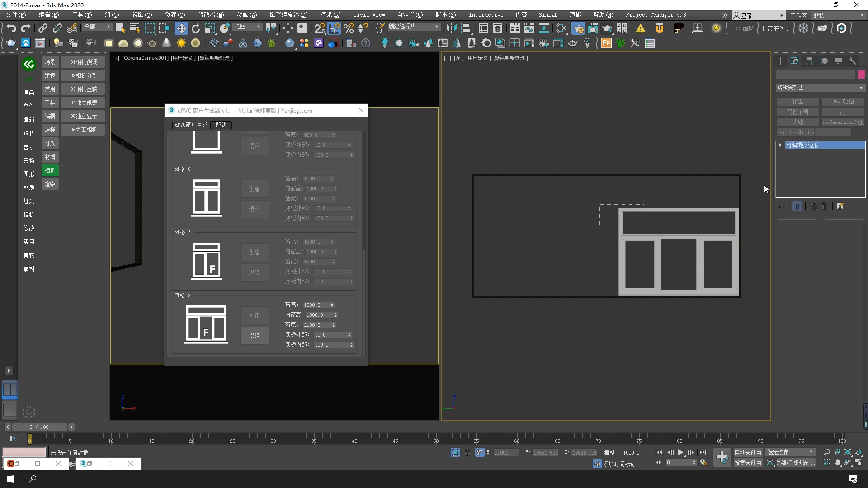Open Render Setup teapot icon
This screenshot has height=488, width=868.
[x=578, y=28]
